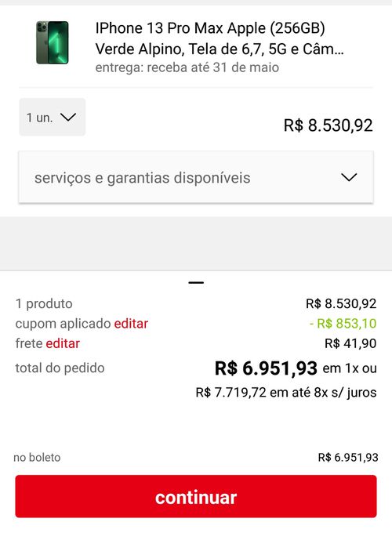
Task: Tap the 'no boleto' payment label
Action: pos(37,458)
